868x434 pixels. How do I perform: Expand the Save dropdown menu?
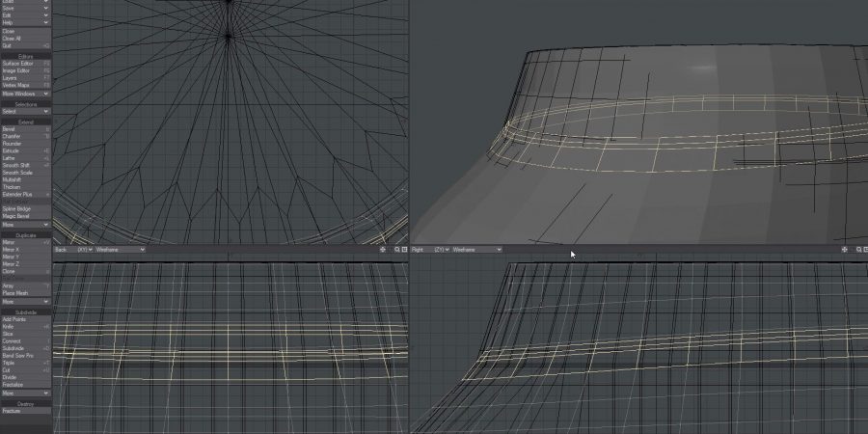[x=25, y=9]
